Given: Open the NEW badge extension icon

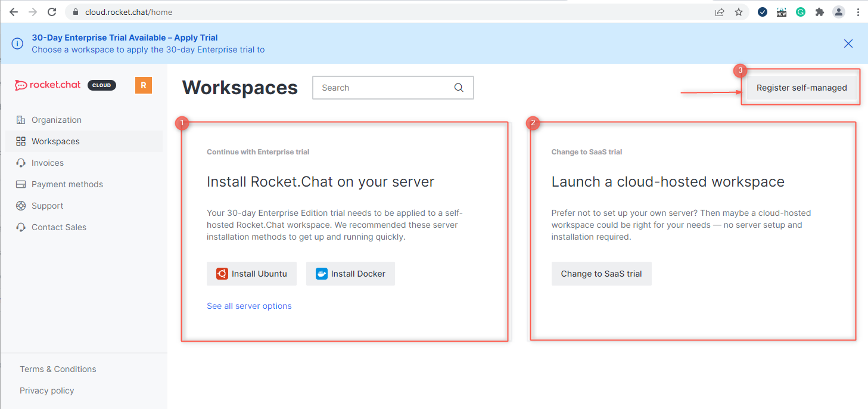Looking at the screenshot, I should point(782,12).
